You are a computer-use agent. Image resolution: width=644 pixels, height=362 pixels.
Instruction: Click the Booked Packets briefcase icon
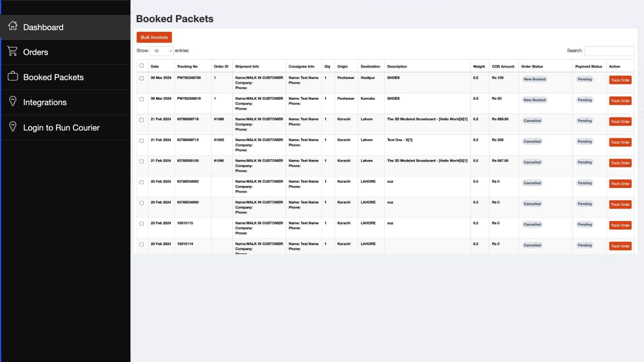pos(13,76)
